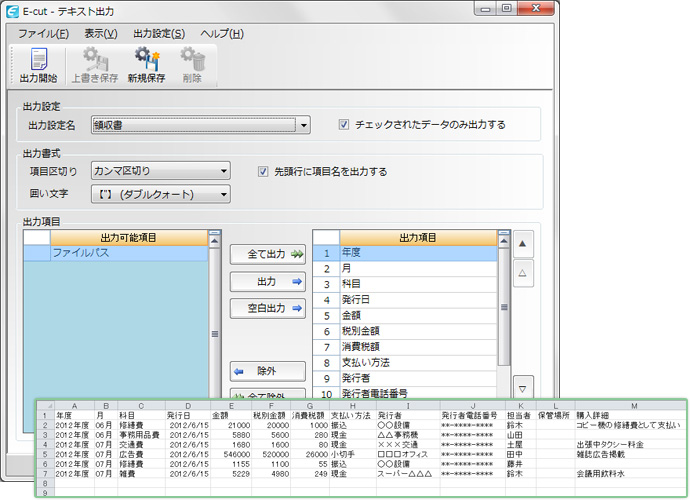This screenshot has height=500, width=690.
Task: Click the 出力項目 column header
Action: point(418,238)
